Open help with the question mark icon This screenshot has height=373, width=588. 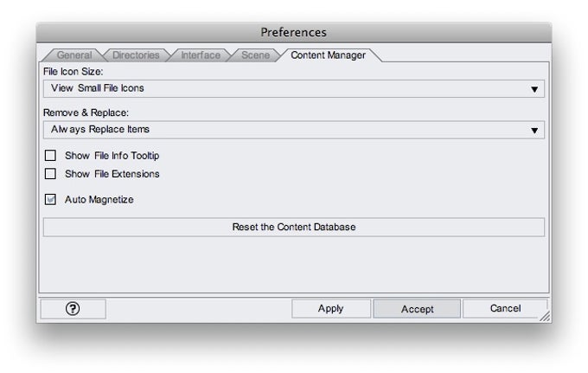pos(73,308)
